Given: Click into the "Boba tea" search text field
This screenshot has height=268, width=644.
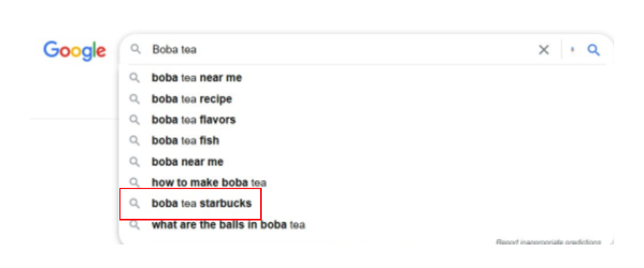Looking at the screenshot, I should (x=341, y=50).
